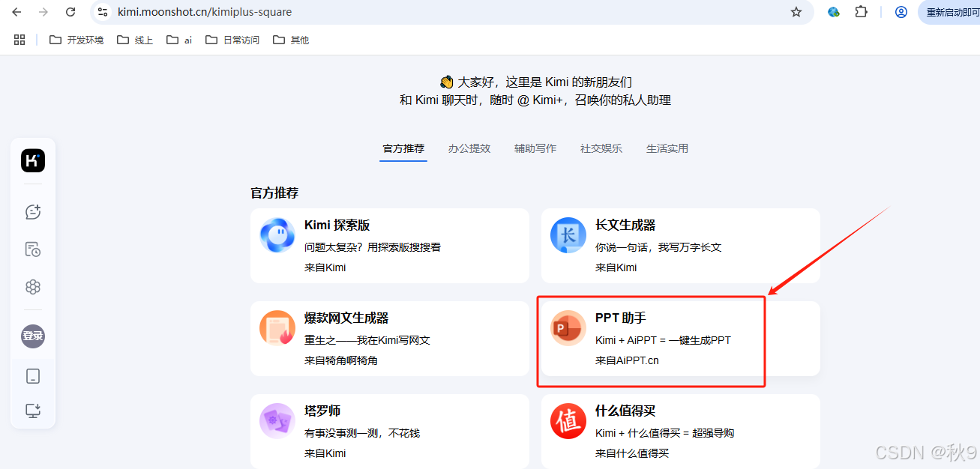Click the Kimi 探索版 blue avatar icon
Image resolution: width=980 pixels, height=469 pixels.
(x=277, y=235)
